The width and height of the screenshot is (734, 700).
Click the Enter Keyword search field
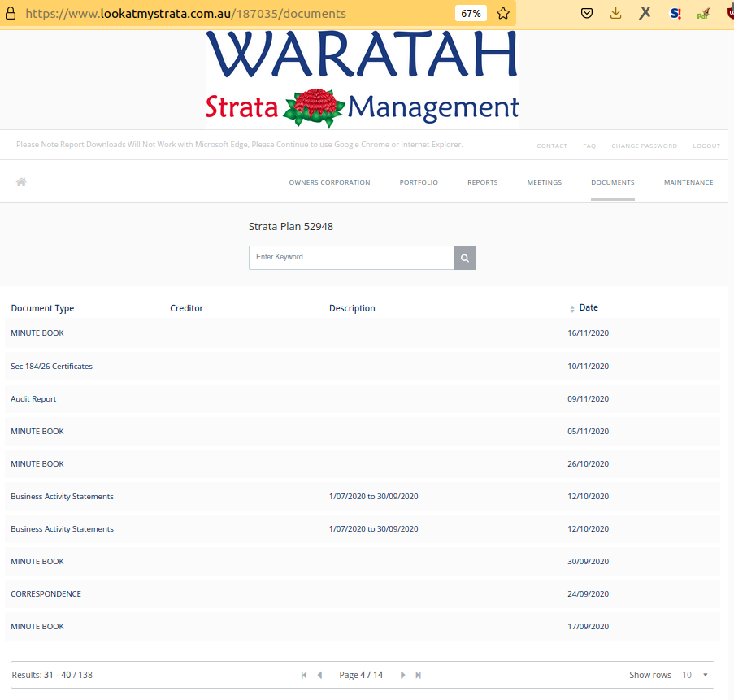[x=351, y=258]
